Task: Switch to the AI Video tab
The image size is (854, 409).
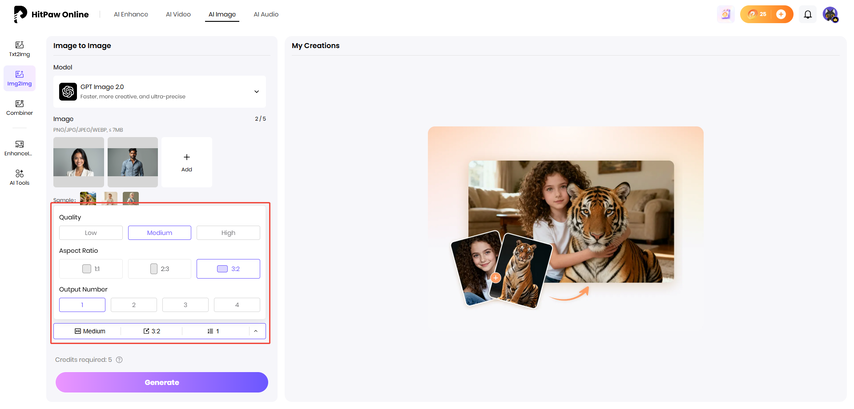Action: point(178,14)
